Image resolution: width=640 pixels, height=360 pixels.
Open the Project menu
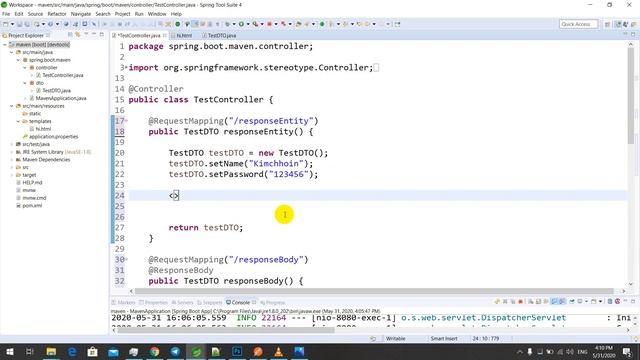(x=122, y=14)
